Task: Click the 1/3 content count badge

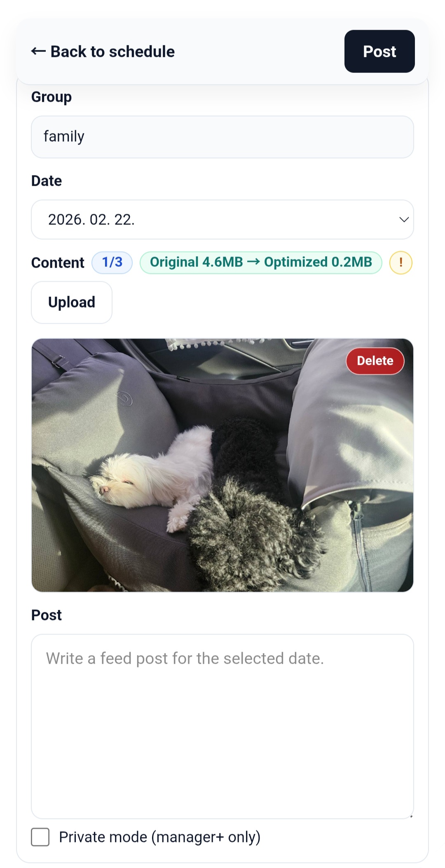Action: 112,262
